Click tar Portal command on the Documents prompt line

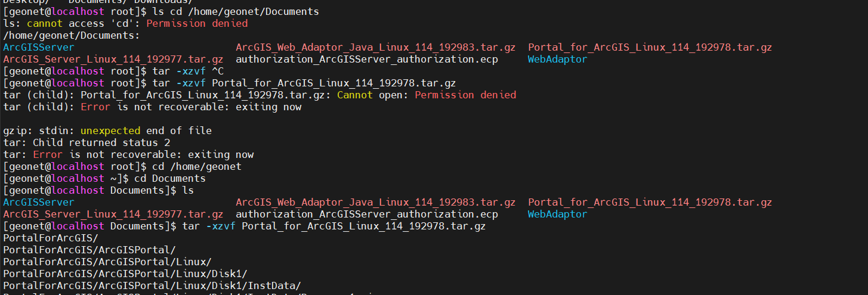(x=334, y=226)
